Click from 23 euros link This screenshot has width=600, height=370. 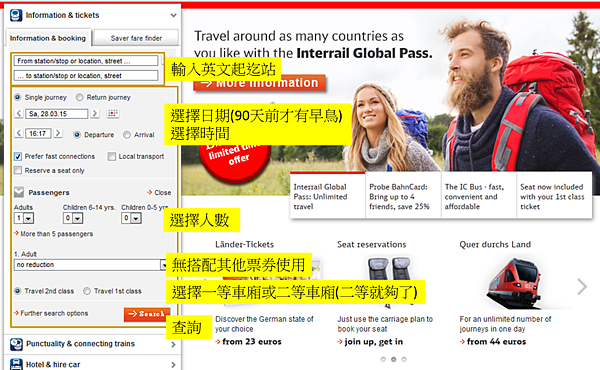tap(248, 342)
